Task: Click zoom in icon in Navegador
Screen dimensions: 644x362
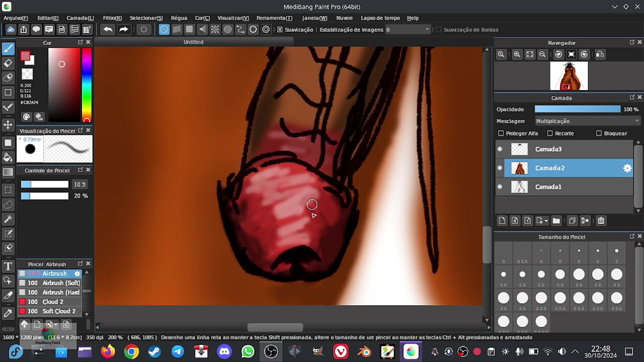Action: click(x=517, y=54)
